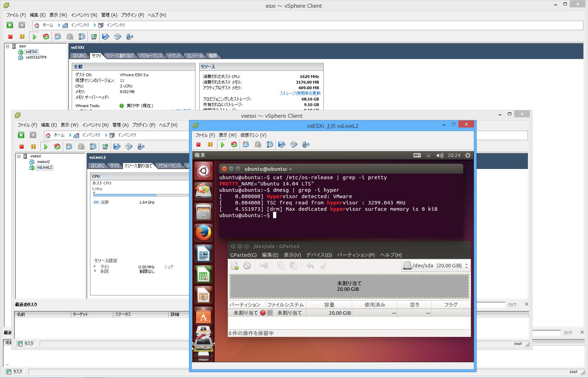
Task: Take a snapshot from the esxi window toolbar
Action: coord(58,37)
